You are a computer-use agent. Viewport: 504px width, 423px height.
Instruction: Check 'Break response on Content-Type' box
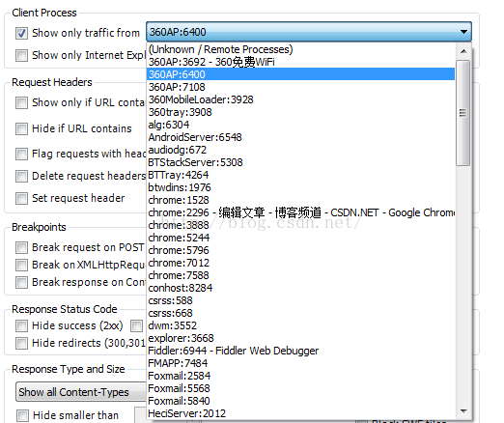(x=21, y=282)
